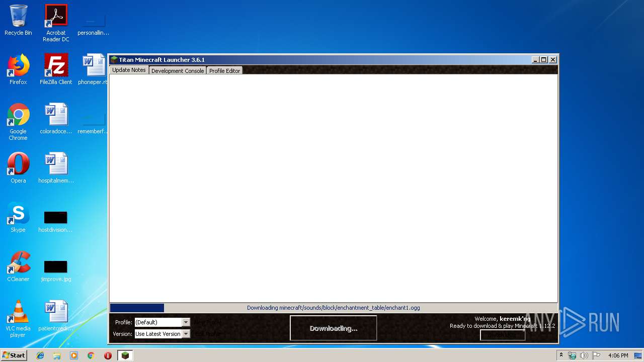The height and width of the screenshot is (362, 644).
Task: Open Opera desktop shortcut
Action: (18, 168)
